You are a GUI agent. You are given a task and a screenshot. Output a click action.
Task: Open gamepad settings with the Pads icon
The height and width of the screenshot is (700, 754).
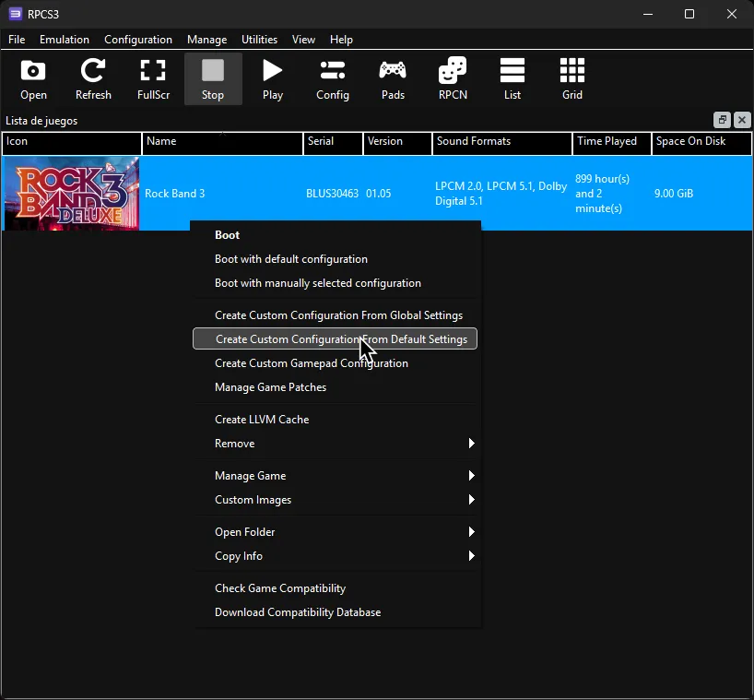point(392,78)
